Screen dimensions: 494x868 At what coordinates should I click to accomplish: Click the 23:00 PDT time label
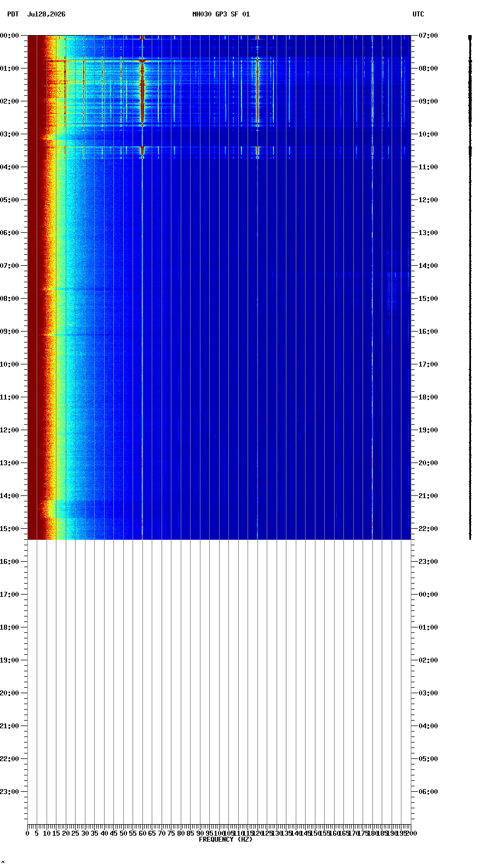pyautogui.click(x=9, y=792)
